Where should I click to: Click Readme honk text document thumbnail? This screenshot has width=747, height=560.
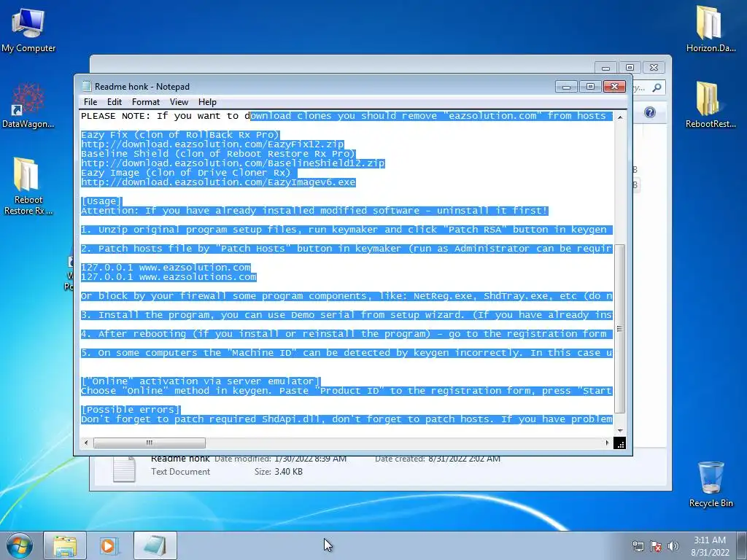pos(124,470)
